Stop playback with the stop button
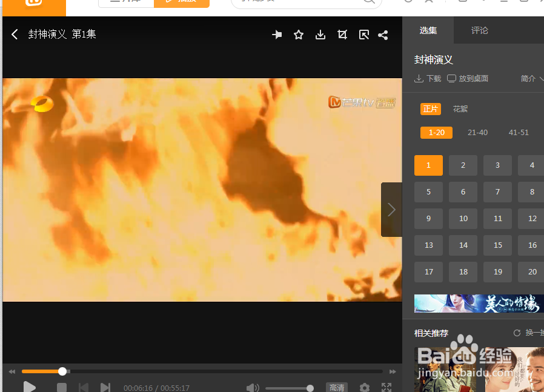Screen dimensions: 544x392 [62, 388]
